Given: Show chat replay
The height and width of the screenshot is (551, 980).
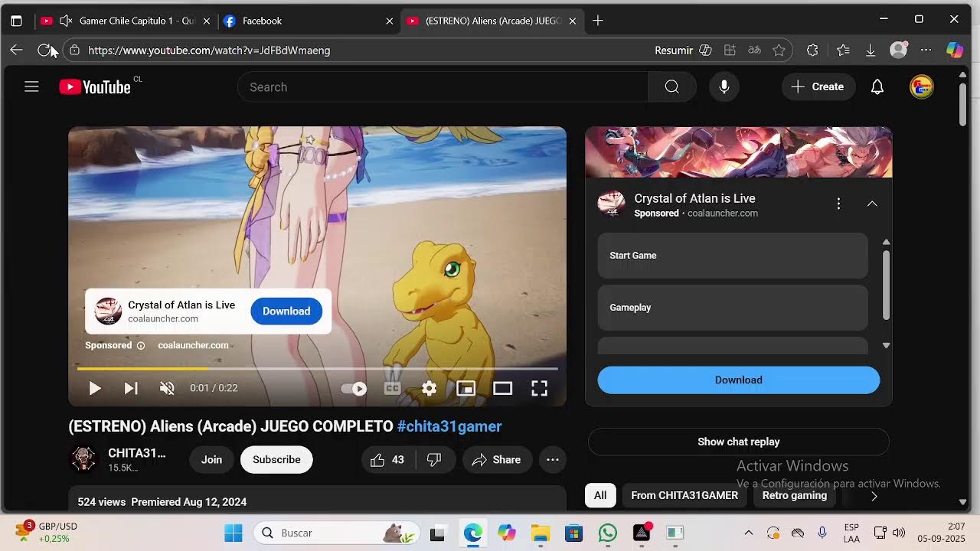Looking at the screenshot, I should 739,442.
